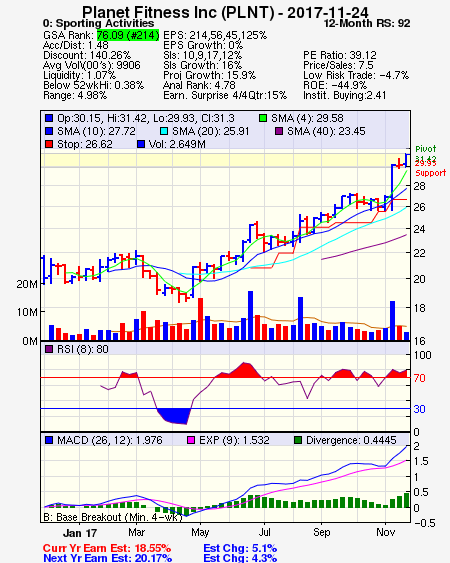Viewport: 450px width, 563px height.
Task: Click the 'Below 52wkHi: 0.38%' text
Action: click(x=93, y=85)
